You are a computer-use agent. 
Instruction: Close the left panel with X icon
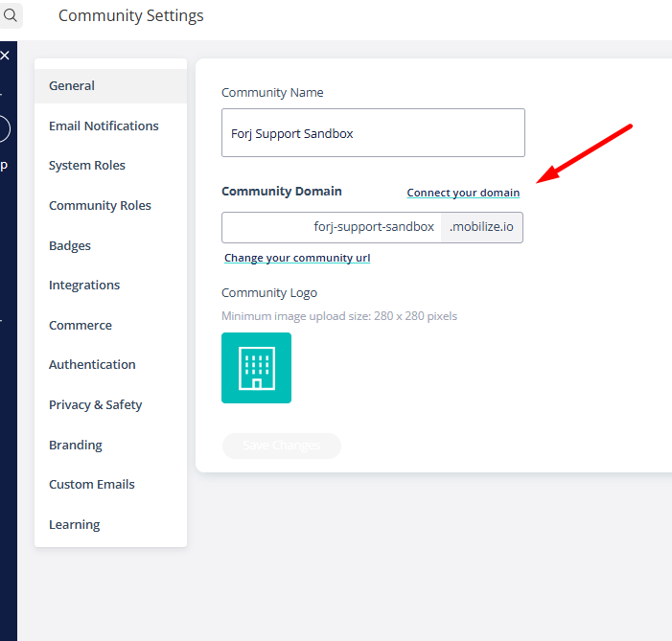tap(5, 57)
